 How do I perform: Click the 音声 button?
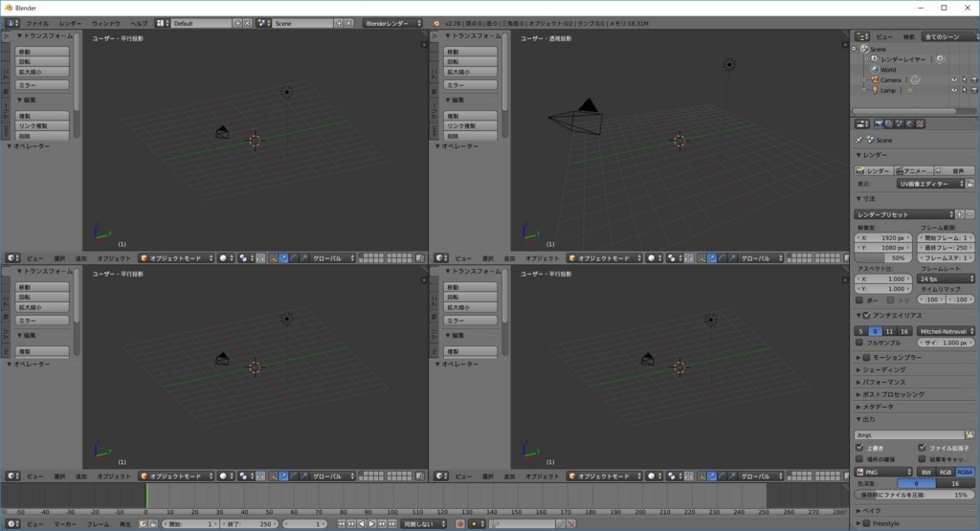pyautogui.click(x=954, y=170)
